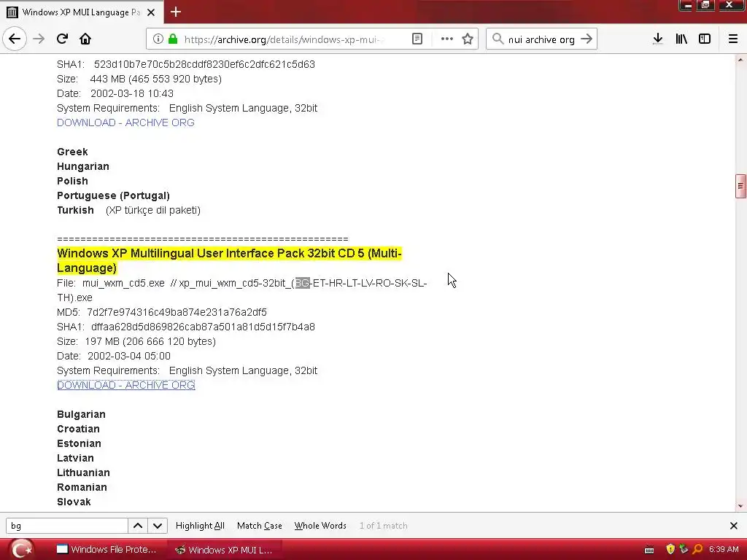The image size is (747, 560).
Task: Close the find bar
Action: 734,526
